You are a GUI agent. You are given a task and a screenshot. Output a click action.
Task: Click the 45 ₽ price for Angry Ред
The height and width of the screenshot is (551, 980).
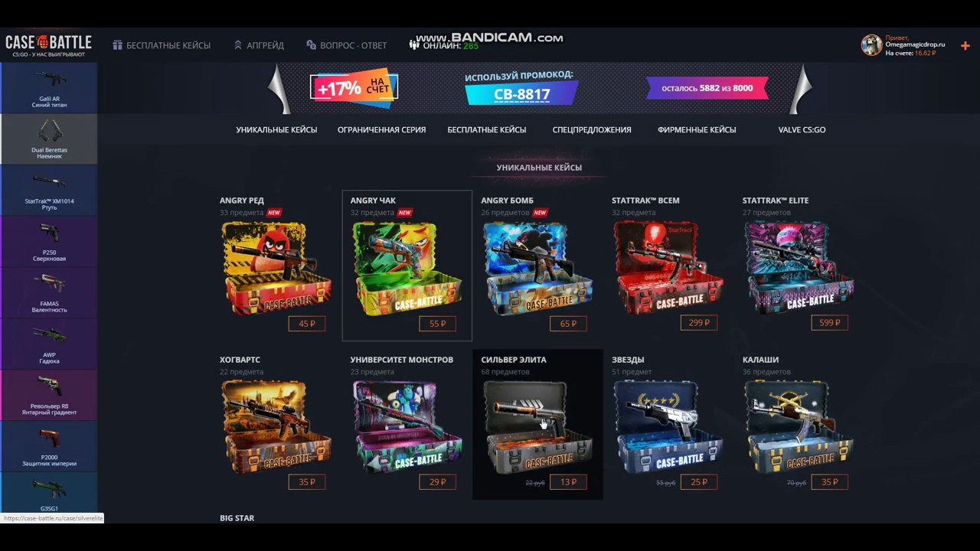(307, 324)
